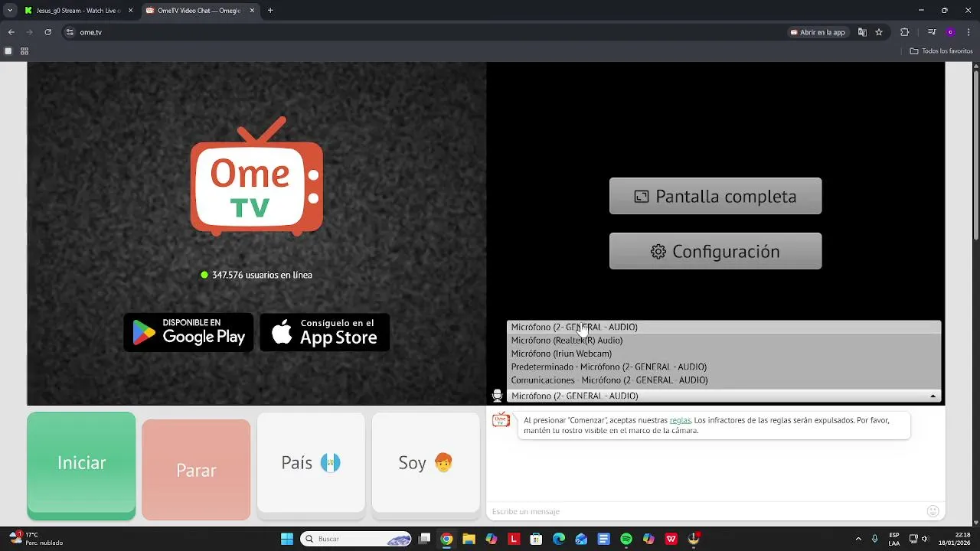The height and width of the screenshot is (551, 980).
Task: Close the Jesus_g0 Stream tab
Action: [x=130, y=11]
